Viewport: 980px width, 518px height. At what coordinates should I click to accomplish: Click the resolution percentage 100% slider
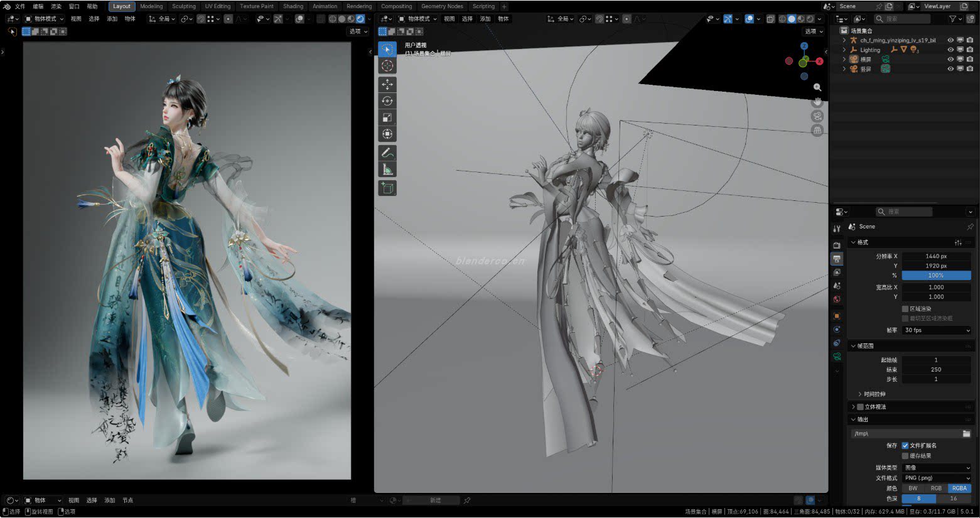point(936,276)
